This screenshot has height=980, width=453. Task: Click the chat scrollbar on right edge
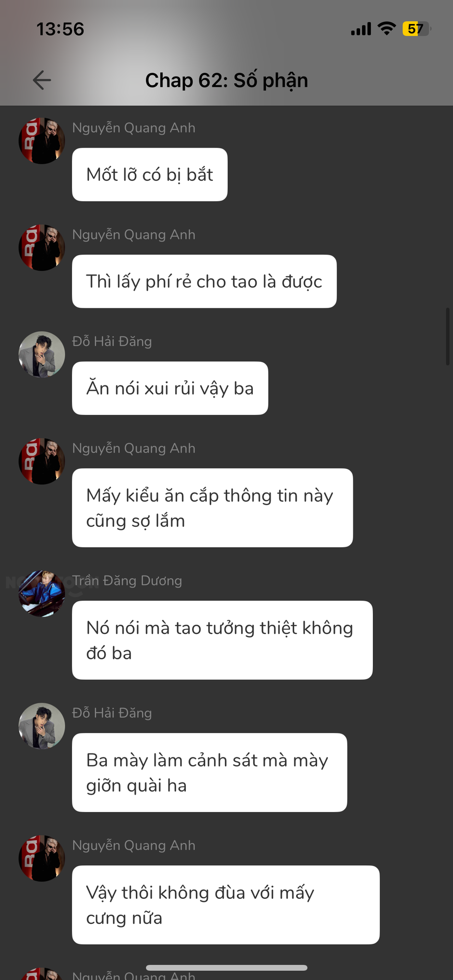pos(447,337)
